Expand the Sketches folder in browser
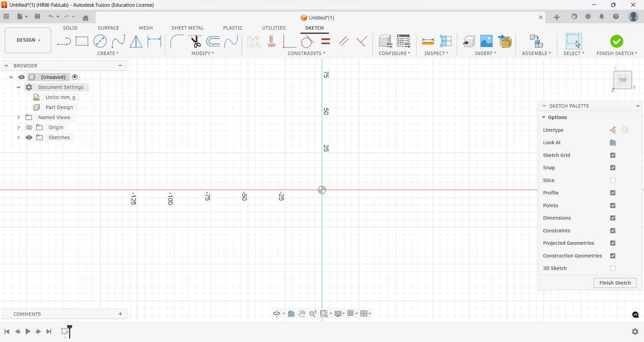The height and width of the screenshot is (342, 644). [19, 138]
